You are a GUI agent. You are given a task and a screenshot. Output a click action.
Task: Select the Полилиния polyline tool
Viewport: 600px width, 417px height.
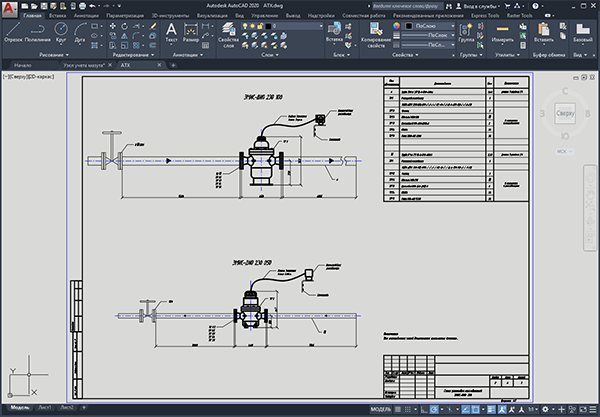(x=37, y=32)
